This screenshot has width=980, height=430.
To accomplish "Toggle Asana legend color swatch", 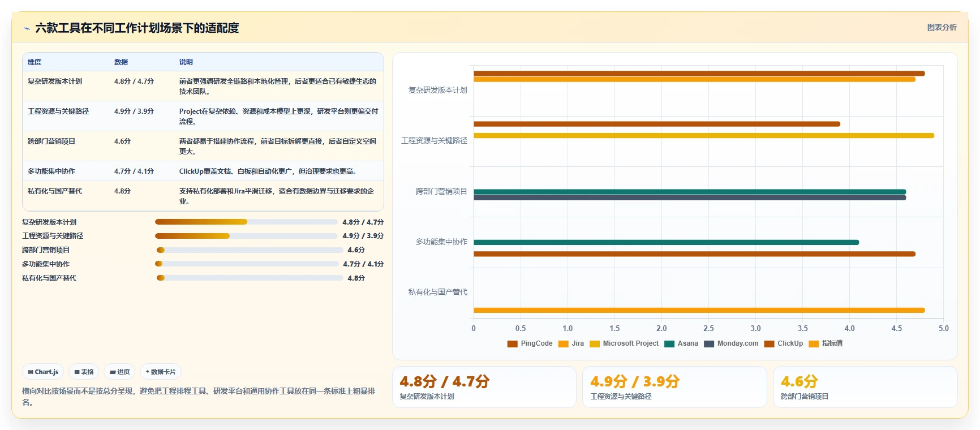I will 669,343.
